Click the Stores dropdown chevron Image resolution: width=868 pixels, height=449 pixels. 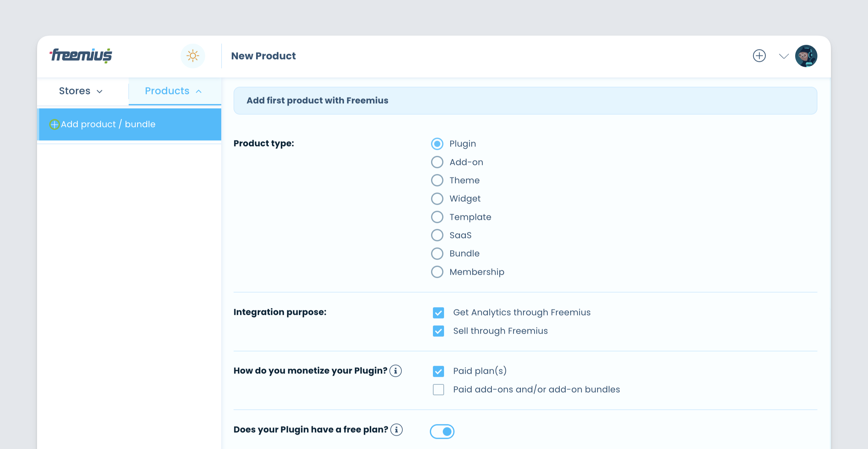point(100,91)
